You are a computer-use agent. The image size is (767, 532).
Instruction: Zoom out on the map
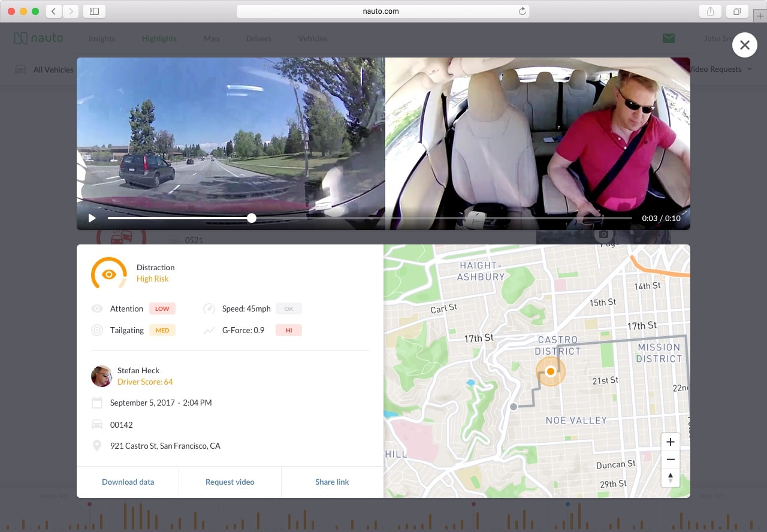(670, 460)
